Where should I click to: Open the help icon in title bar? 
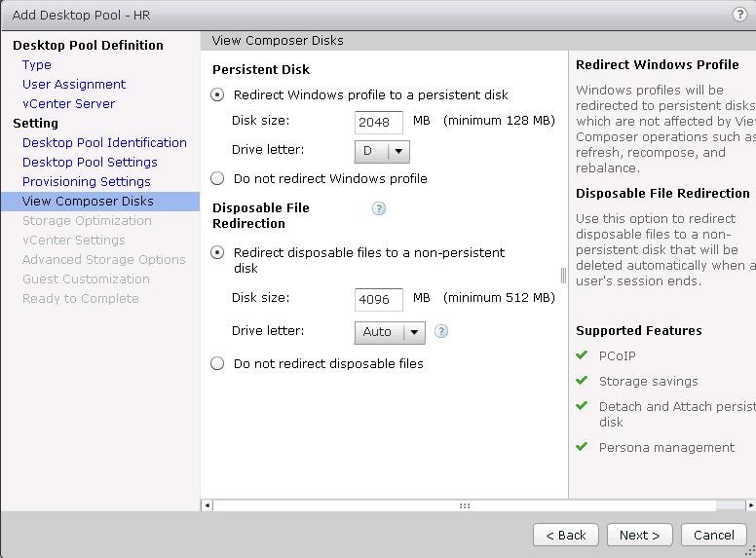point(739,15)
